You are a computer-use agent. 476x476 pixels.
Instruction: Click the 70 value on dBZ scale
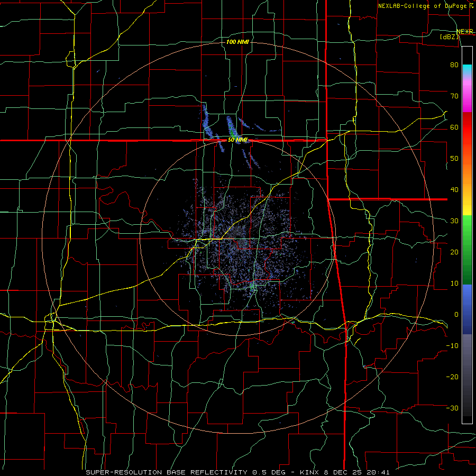point(454,96)
